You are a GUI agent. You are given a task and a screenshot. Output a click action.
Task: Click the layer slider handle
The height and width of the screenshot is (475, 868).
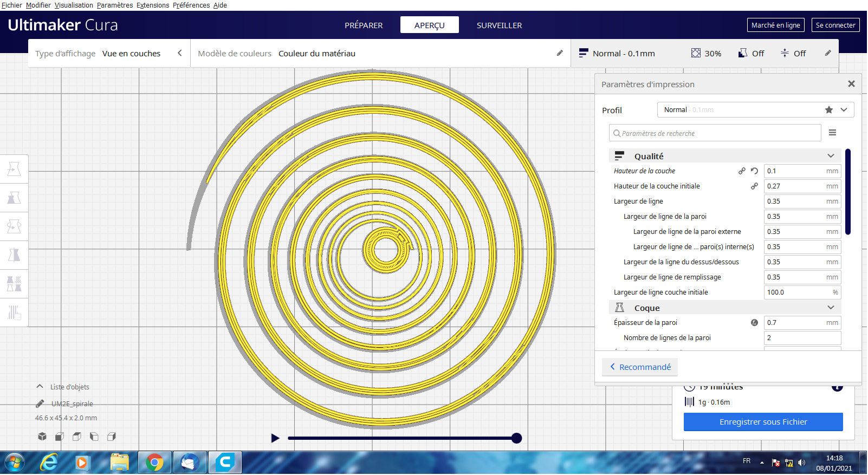(516, 438)
